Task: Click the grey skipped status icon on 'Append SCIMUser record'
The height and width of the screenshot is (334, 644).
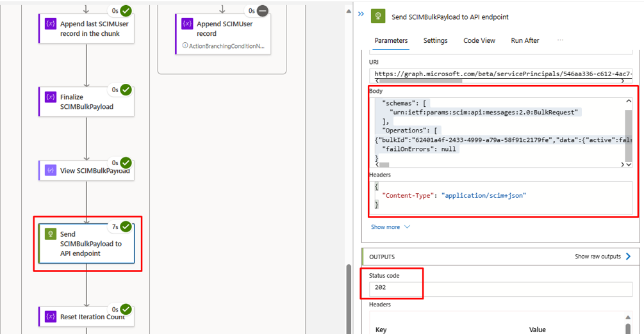Action: coord(263,11)
